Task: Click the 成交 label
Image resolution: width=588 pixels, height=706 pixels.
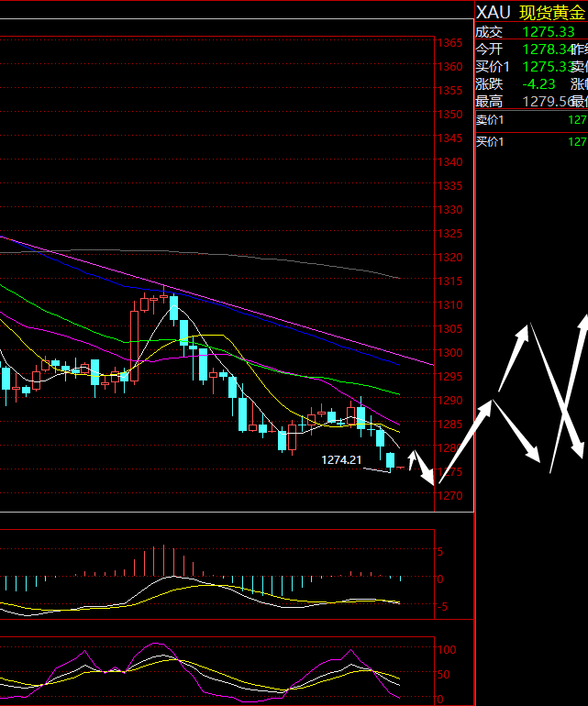Action: pyautogui.click(x=489, y=32)
